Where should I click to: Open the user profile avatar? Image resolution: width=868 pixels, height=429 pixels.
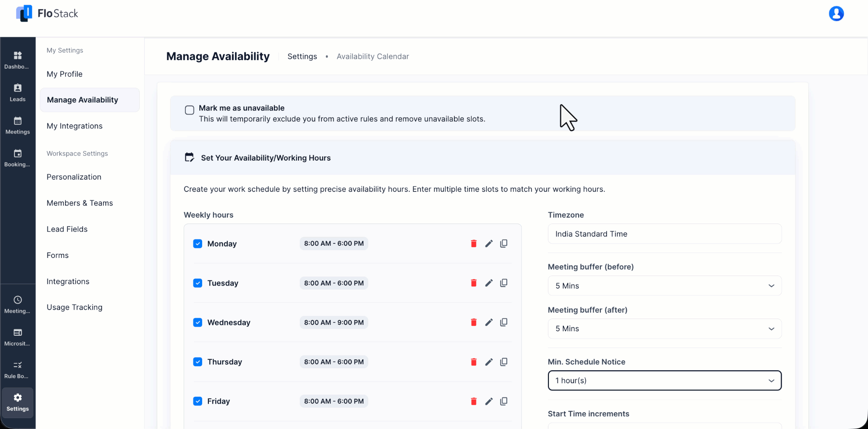tap(836, 14)
